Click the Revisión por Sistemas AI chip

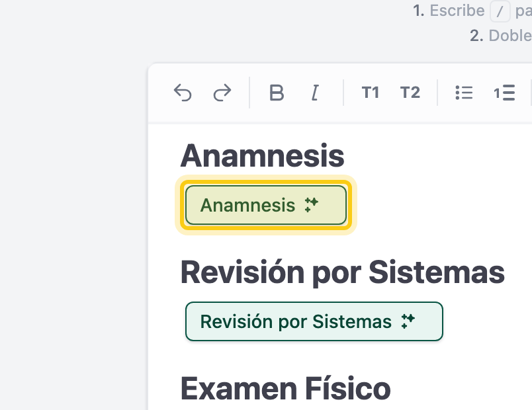point(314,321)
